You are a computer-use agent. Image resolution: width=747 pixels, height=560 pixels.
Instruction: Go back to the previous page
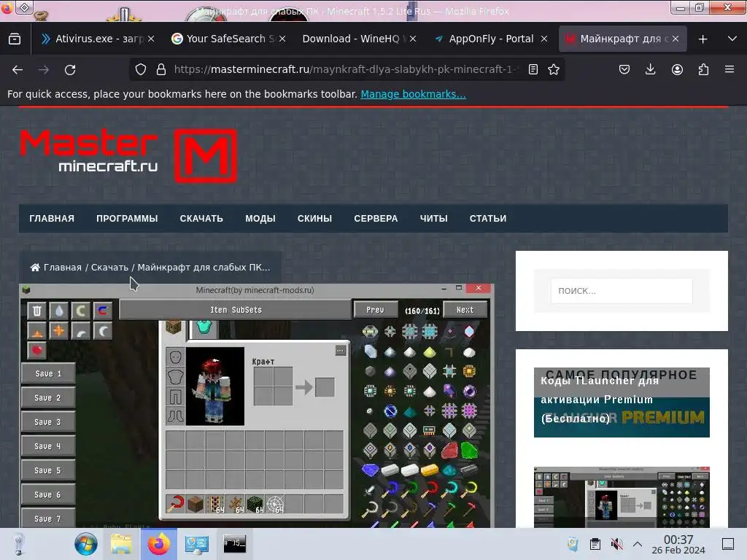click(x=18, y=69)
